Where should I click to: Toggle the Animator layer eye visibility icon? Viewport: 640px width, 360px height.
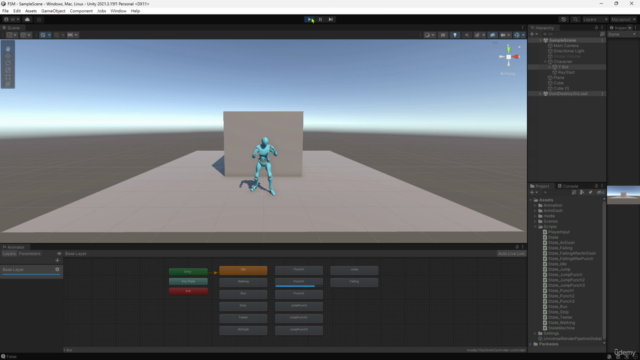(x=59, y=253)
